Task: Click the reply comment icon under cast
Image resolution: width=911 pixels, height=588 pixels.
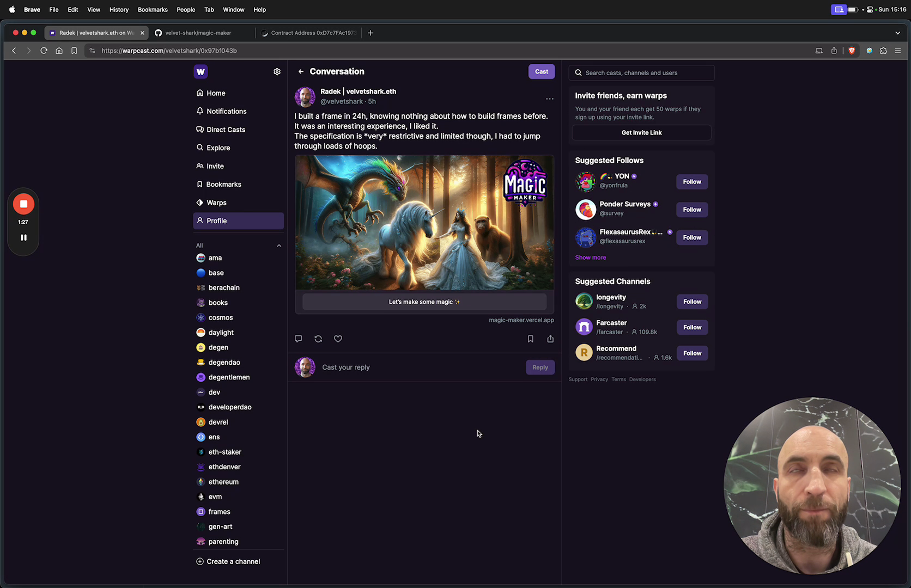Action: point(299,339)
